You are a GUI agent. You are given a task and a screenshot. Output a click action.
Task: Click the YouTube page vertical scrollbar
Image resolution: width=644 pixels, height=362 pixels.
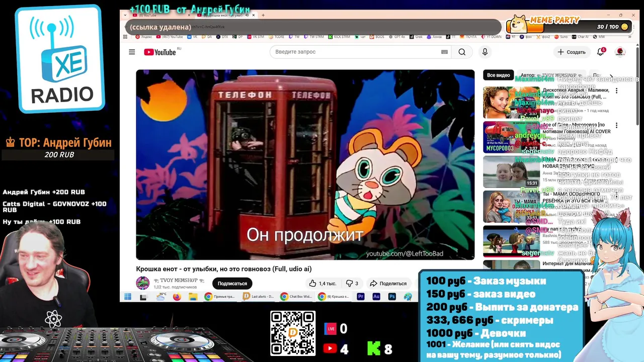(x=638, y=85)
